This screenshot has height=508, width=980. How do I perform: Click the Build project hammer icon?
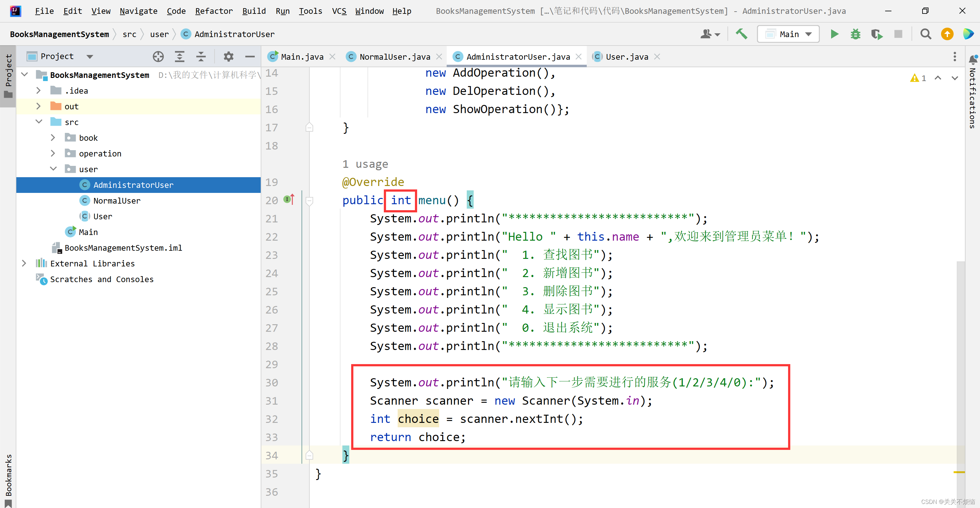point(741,34)
